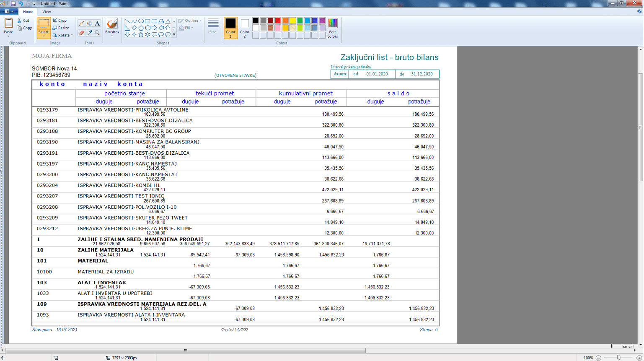Activate Color 2 background selector
Image resolution: width=644 pixels, height=361 pixels.
(x=245, y=28)
